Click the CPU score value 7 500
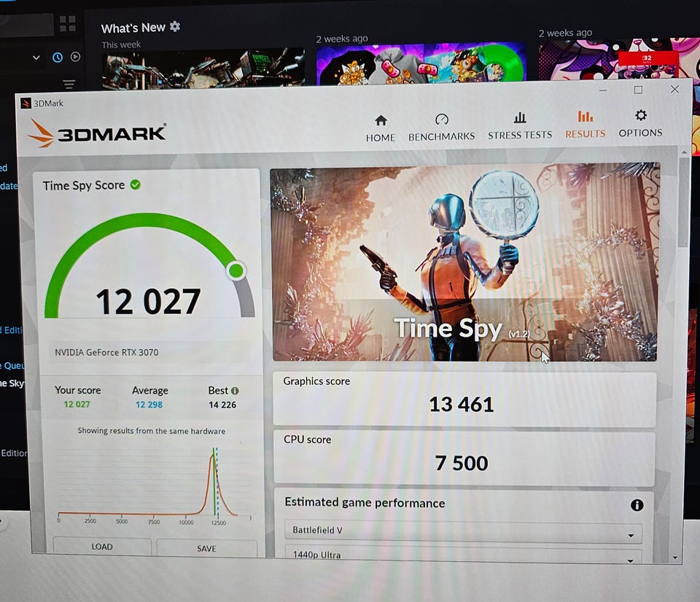The height and width of the screenshot is (602, 700). pos(461,463)
